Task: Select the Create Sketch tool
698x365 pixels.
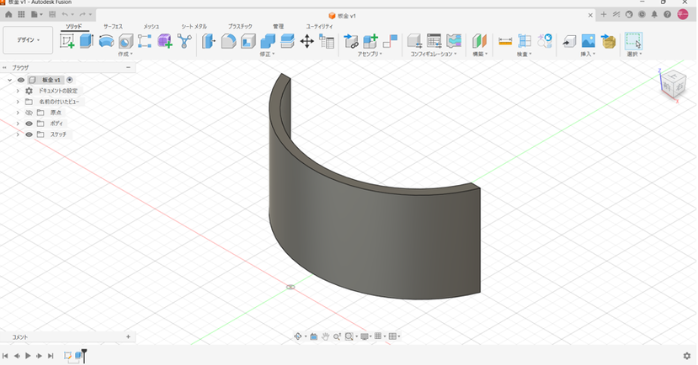Action: pyautogui.click(x=67, y=41)
